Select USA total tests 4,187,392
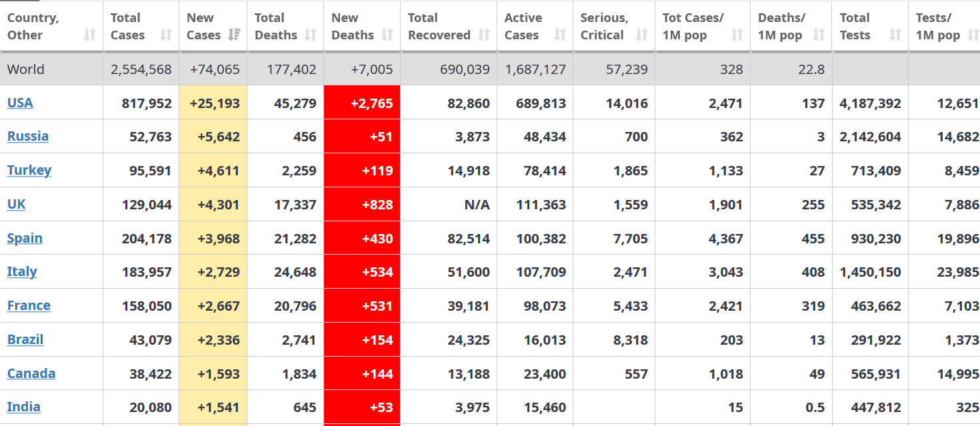Screen dimensions: 980x426 point(871,103)
